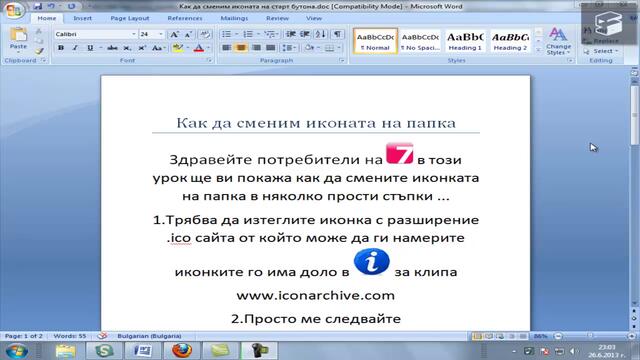Activate the Format Painter
Screen dimensions: 640x360
pos(39,51)
